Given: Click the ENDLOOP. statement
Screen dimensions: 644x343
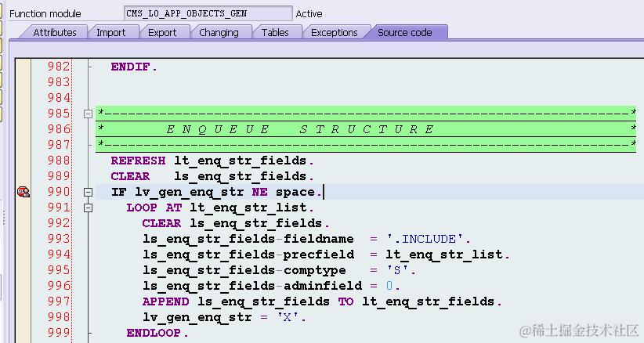Looking at the screenshot, I should tap(157, 333).
